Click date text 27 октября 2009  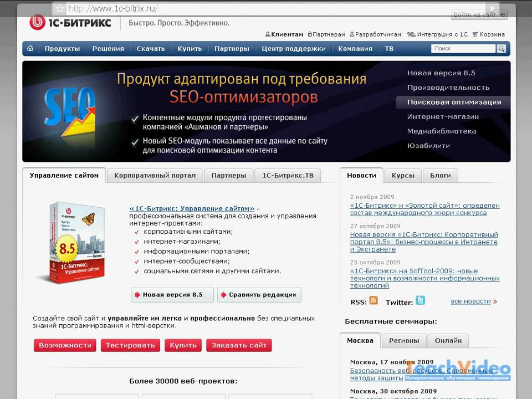[x=375, y=226]
